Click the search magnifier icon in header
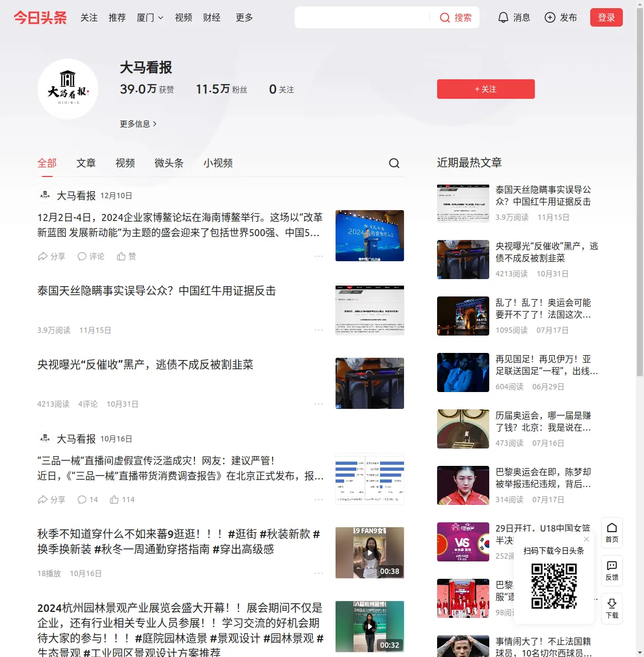The image size is (644, 657). (445, 18)
